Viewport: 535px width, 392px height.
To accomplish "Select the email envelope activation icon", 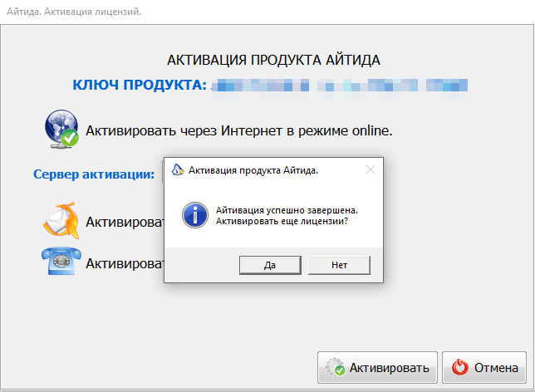I will coord(61,221).
